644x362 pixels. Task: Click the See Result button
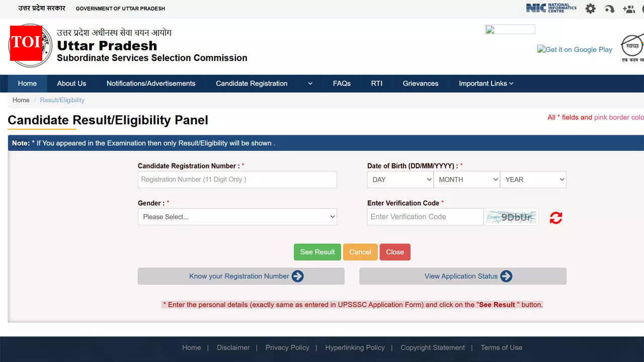[x=317, y=252]
